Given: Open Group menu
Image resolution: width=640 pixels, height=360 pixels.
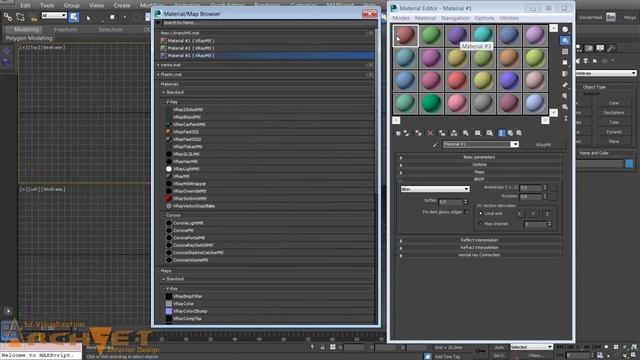Looking at the screenshot, I should coord(71,5).
